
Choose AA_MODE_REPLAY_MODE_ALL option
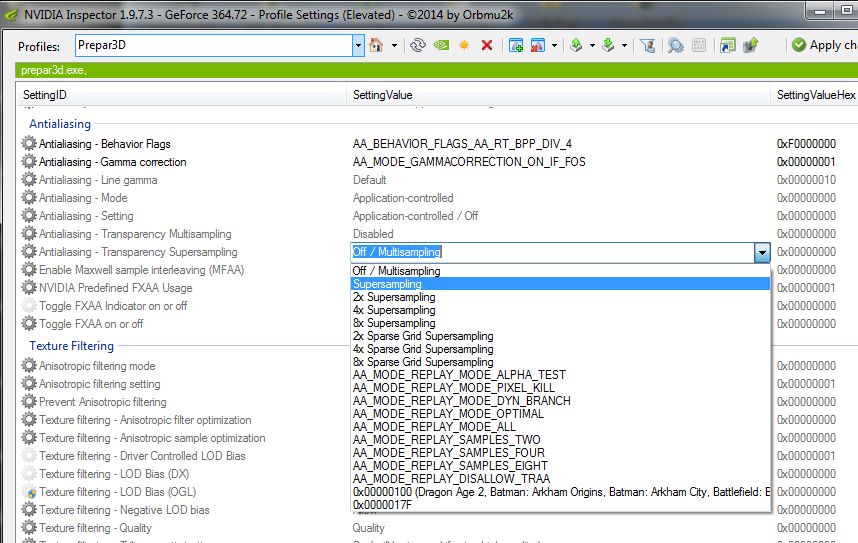click(x=560, y=427)
